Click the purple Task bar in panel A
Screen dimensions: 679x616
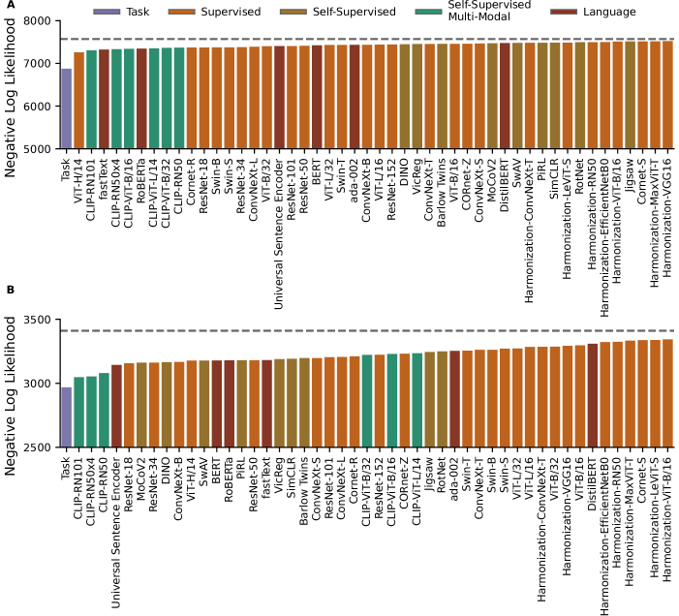tap(66, 108)
